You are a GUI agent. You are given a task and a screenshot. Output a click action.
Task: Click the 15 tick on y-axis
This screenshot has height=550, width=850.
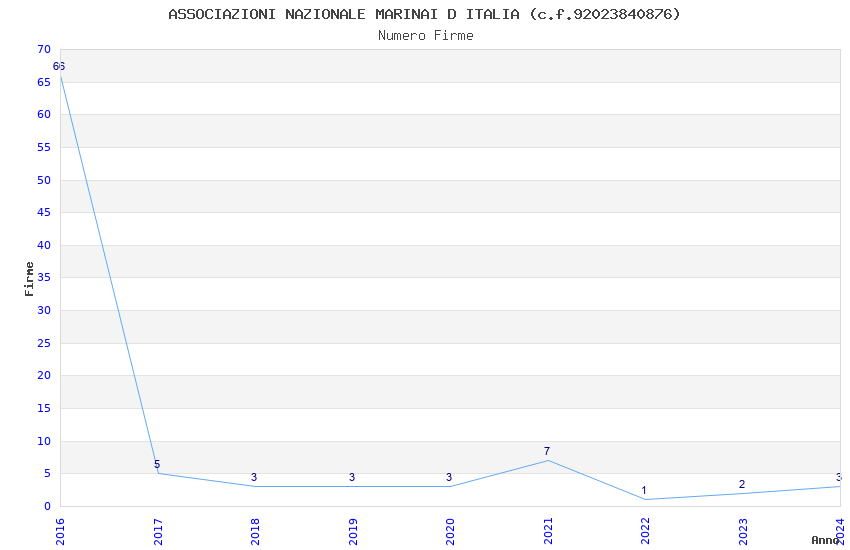click(x=44, y=409)
